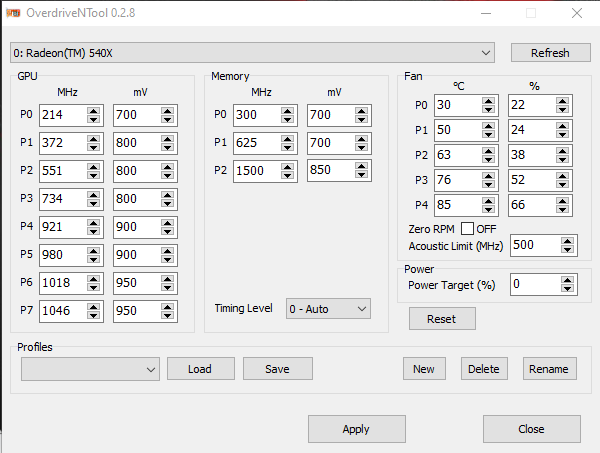Image resolution: width=600 pixels, height=453 pixels.
Task: Increase Memory P2 MHz with up arrow
Action: click(x=287, y=167)
